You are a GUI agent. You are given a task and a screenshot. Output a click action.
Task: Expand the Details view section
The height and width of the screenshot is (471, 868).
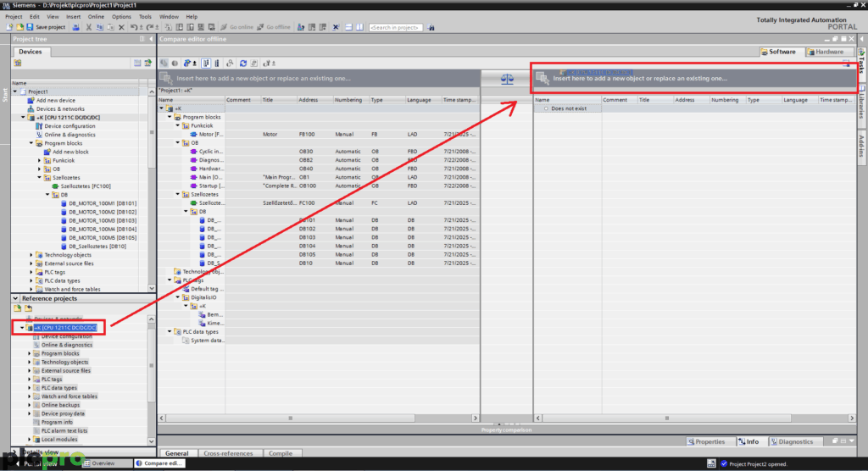(15, 452)
